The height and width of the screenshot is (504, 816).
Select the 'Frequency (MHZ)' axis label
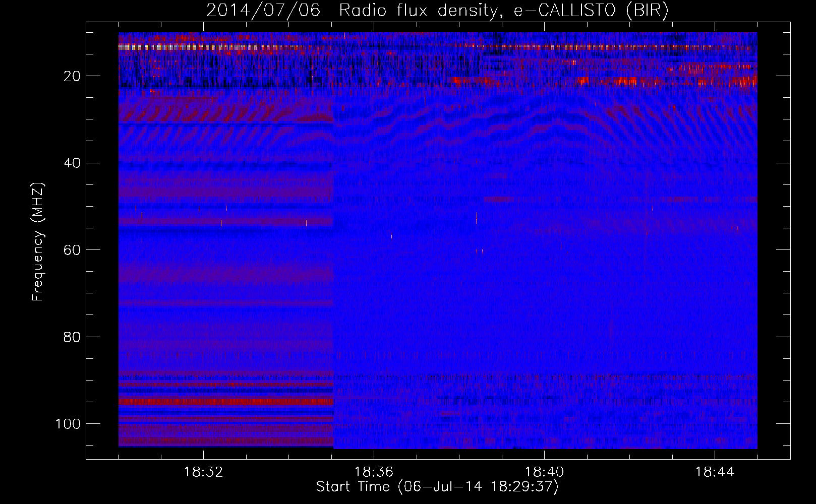pos(38,242)
